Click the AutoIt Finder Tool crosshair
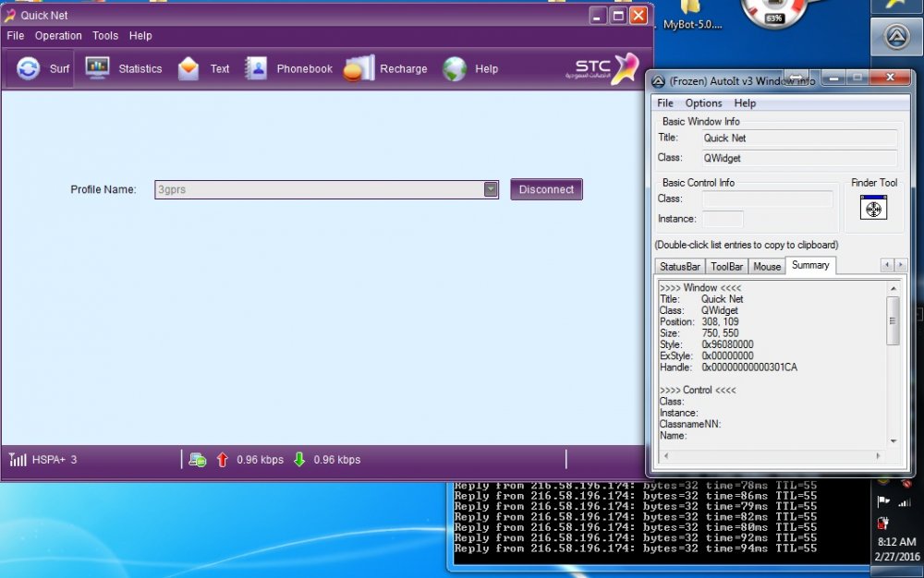The height and width of the screenshot is (578, 924). [x=873, y=208]
